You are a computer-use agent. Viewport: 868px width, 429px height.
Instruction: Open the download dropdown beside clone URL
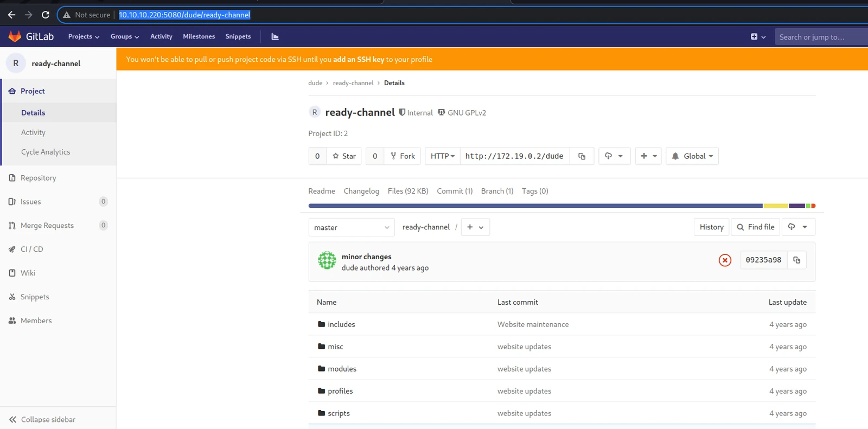(x=614, y=156)
